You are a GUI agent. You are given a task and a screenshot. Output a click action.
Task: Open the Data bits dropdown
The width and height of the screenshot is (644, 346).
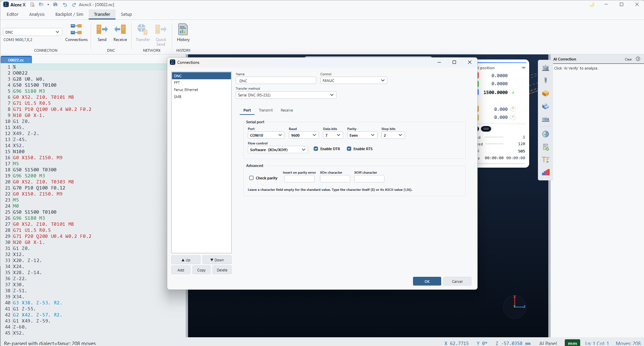pos(333,135)
